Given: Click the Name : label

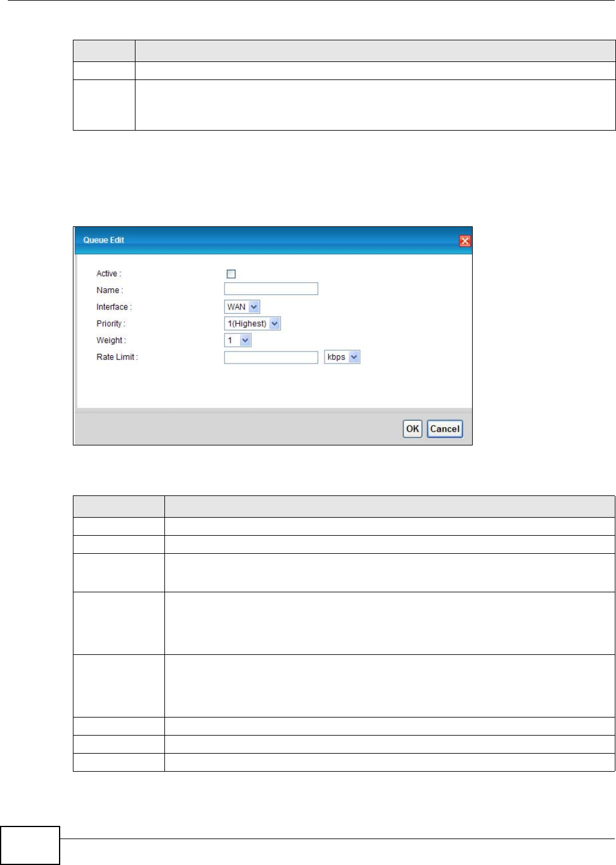Looking at the screenshot, I should click(110, 290).
